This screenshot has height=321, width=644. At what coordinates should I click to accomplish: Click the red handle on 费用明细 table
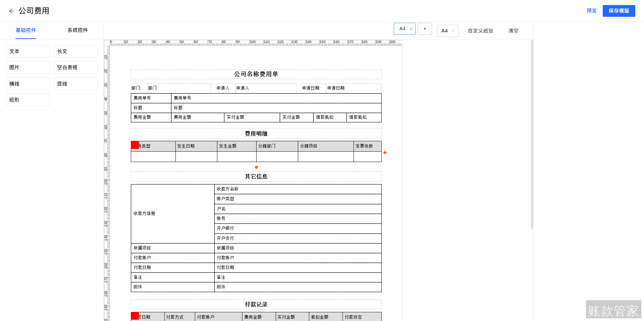pyautogui.click(x=135, y=145)
